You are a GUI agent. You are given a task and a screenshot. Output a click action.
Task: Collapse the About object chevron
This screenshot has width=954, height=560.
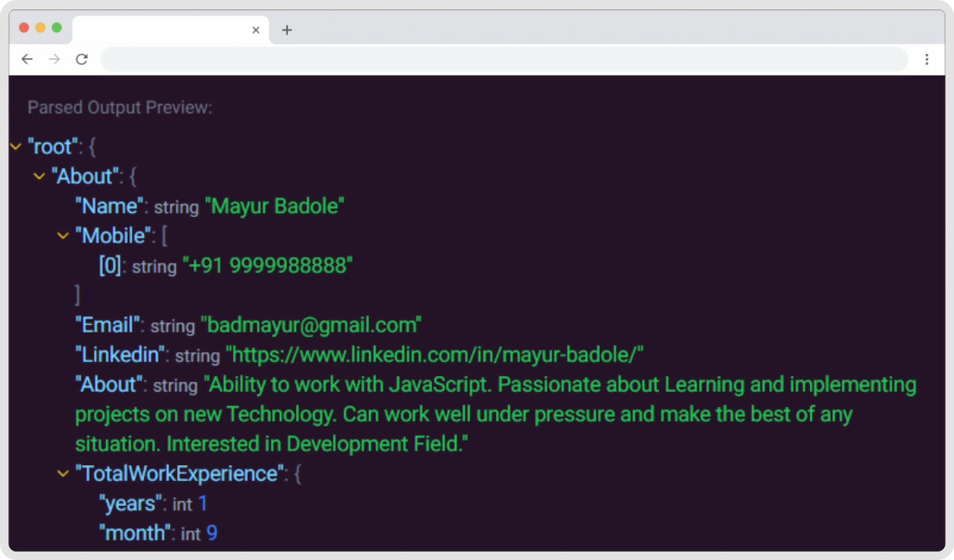click(x=39, y=176)
